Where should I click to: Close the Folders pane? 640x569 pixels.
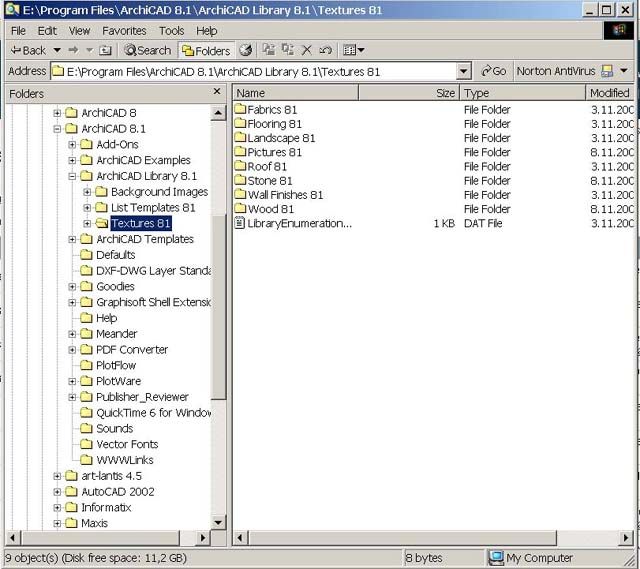tap(217, 91)
